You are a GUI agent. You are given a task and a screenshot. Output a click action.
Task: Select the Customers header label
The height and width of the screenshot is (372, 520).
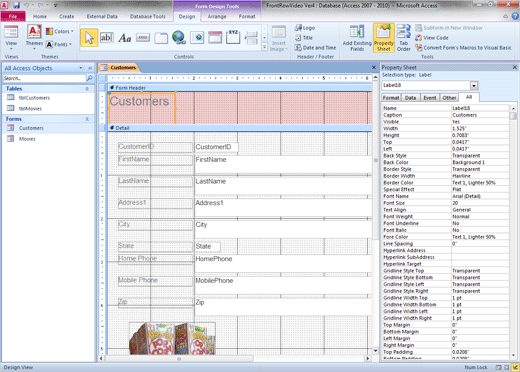tap(142, 108)
